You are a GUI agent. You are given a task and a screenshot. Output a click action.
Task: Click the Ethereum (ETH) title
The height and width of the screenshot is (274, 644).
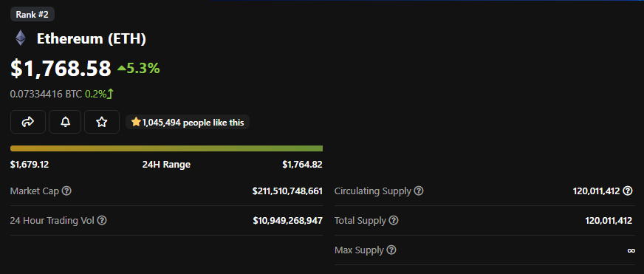[x=92, y=38]
